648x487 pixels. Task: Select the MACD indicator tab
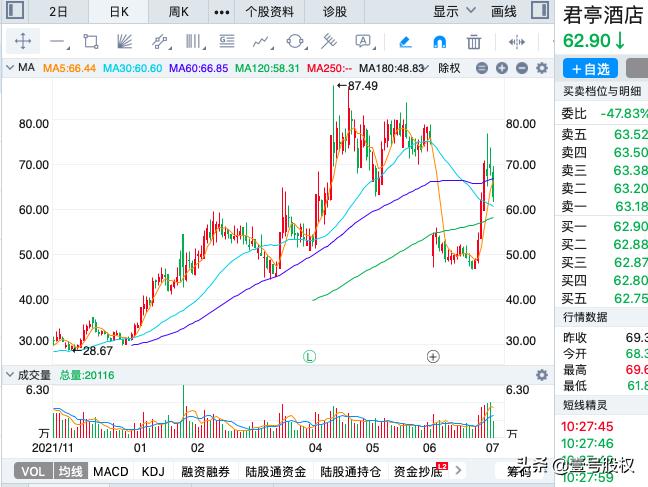pos(111,472)
